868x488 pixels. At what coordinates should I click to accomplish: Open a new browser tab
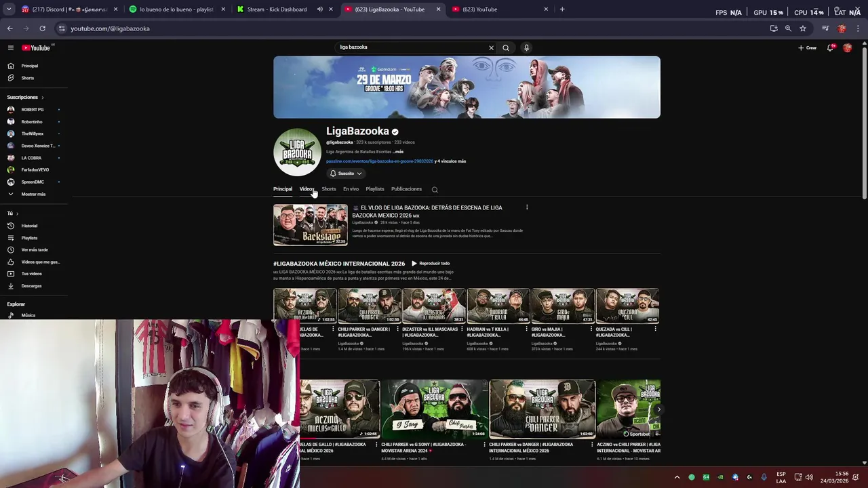pos(562,9)
